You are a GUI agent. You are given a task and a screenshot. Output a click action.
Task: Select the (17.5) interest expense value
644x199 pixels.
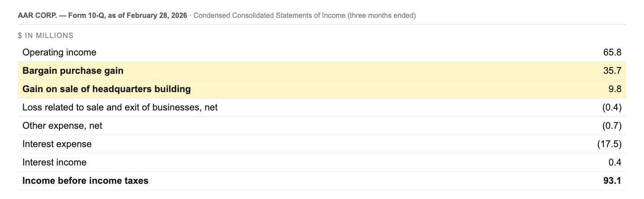pyautogui.click(x=609, y=144)
